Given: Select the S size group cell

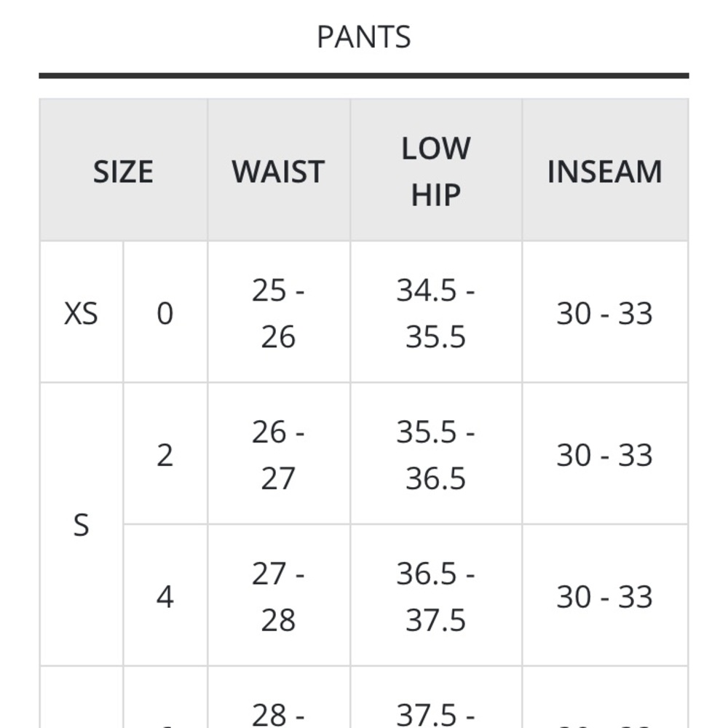Looking at the screenshot, I should 82,525.
